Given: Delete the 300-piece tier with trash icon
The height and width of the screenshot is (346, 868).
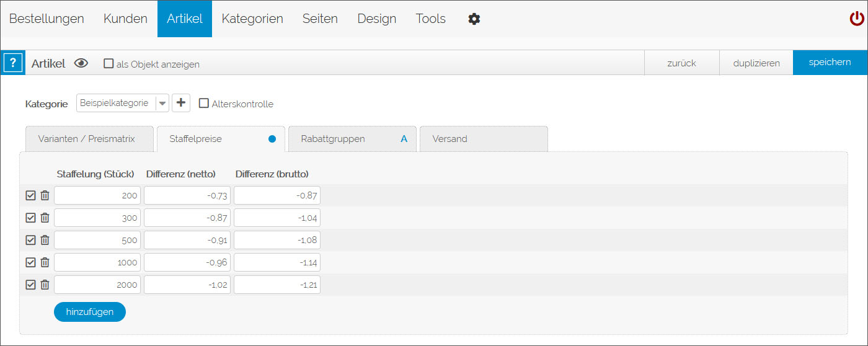Looking at the screenshot, I should pos(45,218).
